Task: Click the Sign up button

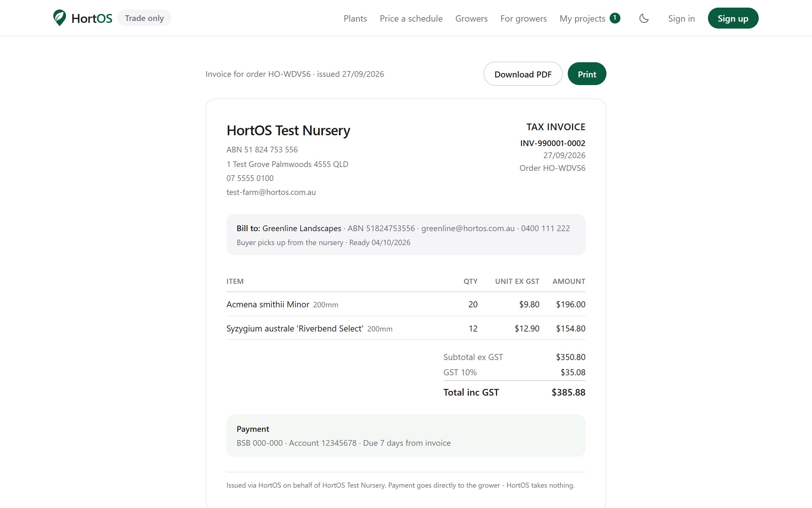Action: coord(733,18)
